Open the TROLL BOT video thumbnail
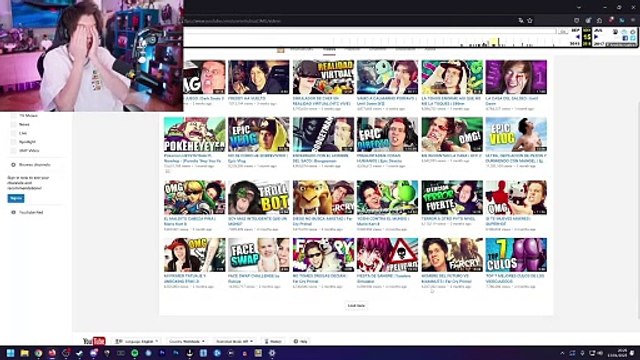 (x=259, y=198)
